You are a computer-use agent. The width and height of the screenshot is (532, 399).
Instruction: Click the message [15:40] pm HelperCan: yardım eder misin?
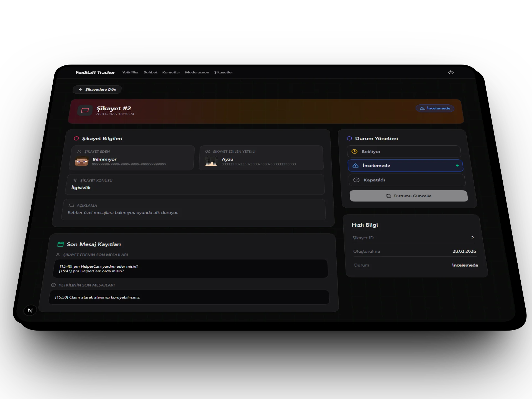click(x=99, y=266)
